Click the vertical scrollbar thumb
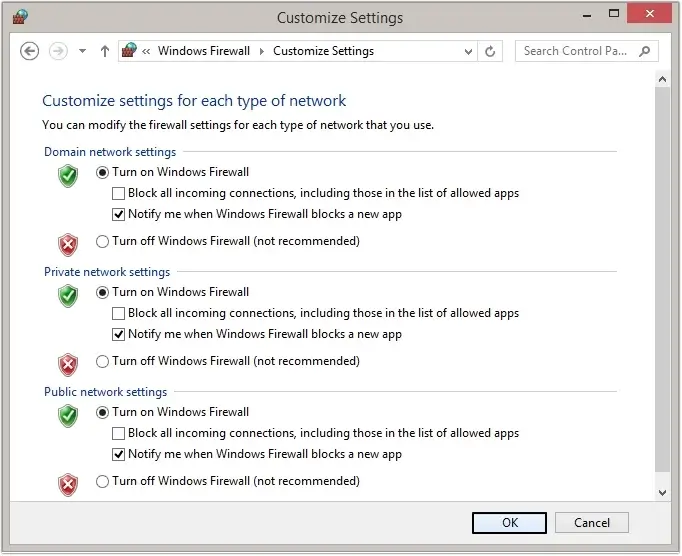The width and height of the screenshot is (682, 556). click(x=662, y=278)
